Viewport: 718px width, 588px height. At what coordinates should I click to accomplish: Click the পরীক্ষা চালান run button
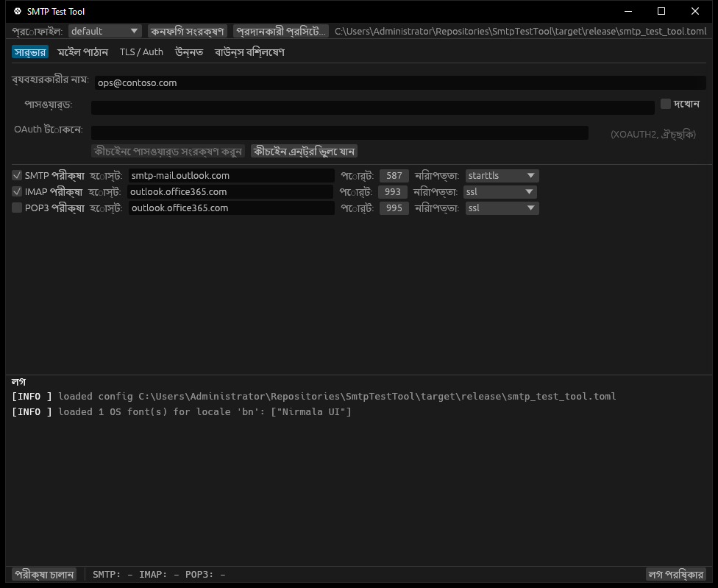coord(44,574)
